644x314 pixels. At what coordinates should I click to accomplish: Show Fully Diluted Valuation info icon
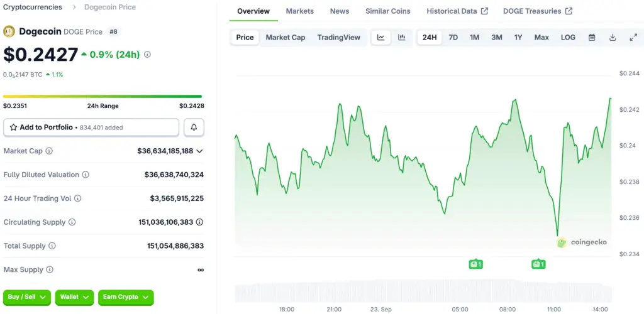point(86,175)
